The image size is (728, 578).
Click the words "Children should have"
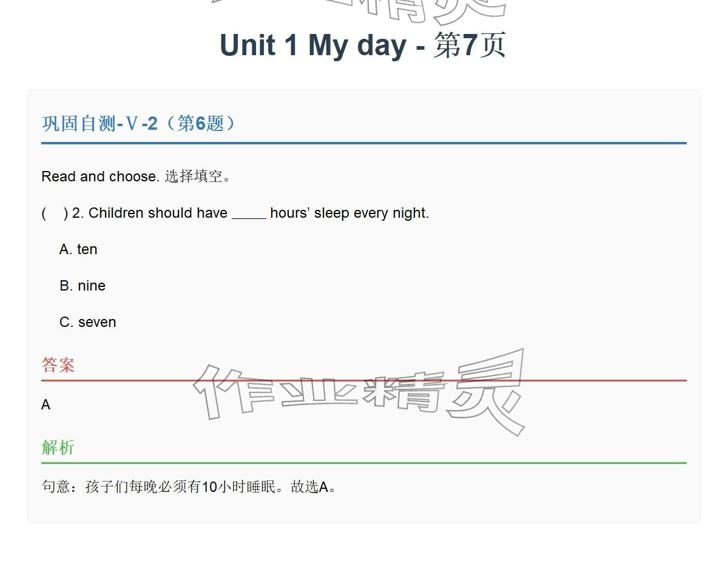tap(158, 213)
